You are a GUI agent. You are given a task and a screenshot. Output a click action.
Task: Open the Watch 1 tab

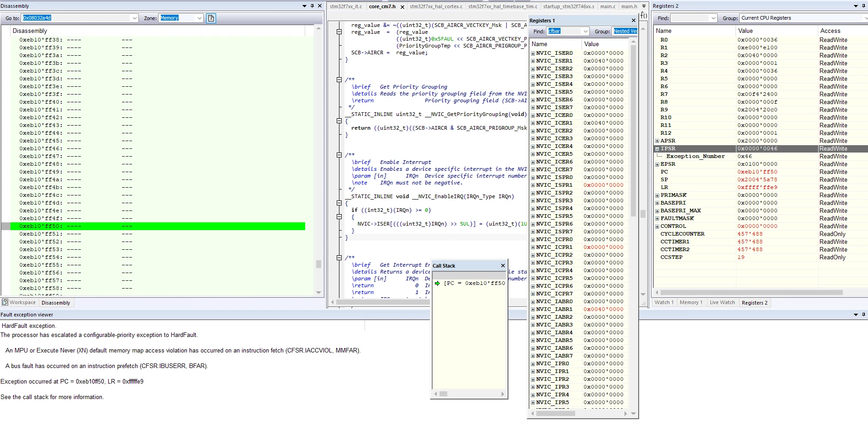pyautogui.click(x=664, y=302)
